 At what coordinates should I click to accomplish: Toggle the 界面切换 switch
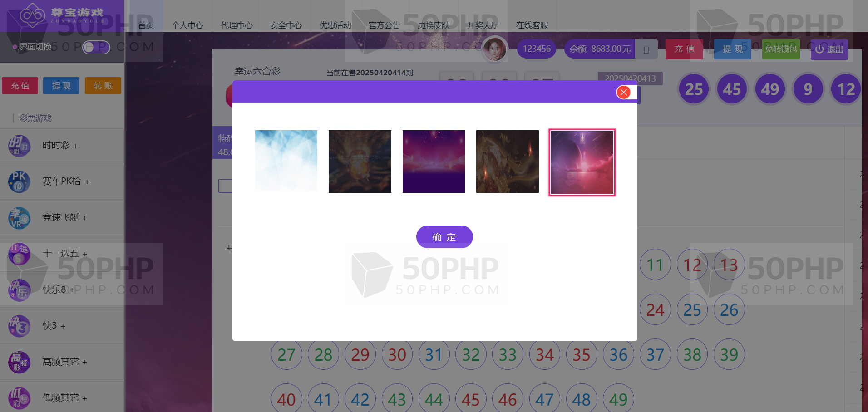(x=96, y=47)
